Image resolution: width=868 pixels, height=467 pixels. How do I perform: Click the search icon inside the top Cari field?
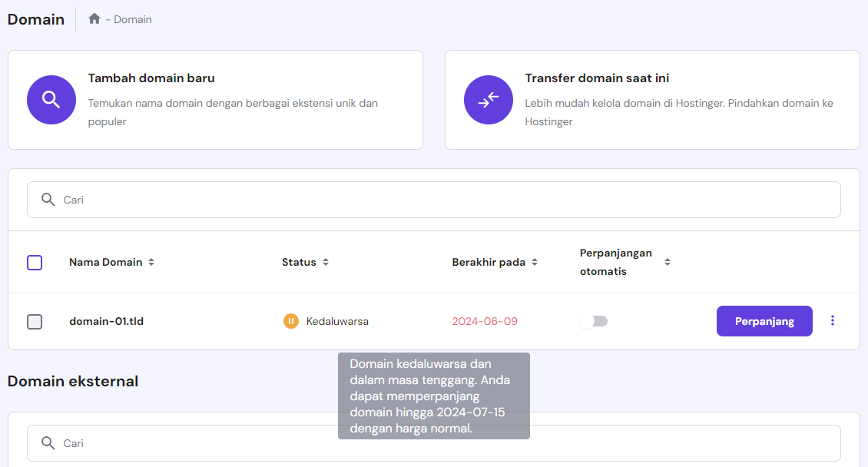(48, 199)
